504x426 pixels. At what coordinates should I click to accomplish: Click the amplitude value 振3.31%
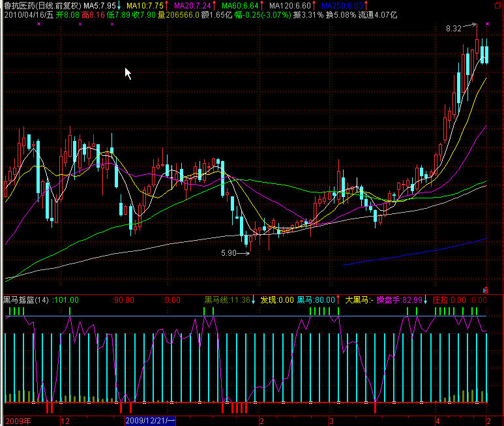tap(308, 15)
